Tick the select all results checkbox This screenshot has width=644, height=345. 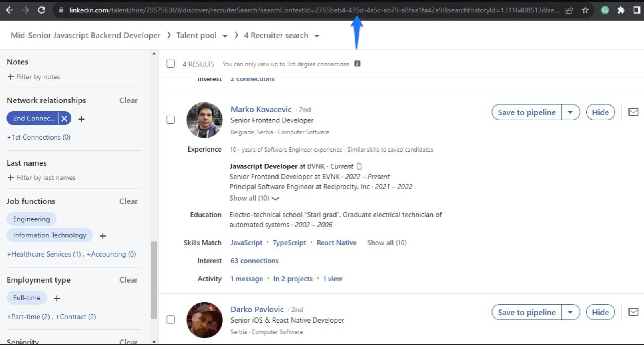[x=171, y=64]
